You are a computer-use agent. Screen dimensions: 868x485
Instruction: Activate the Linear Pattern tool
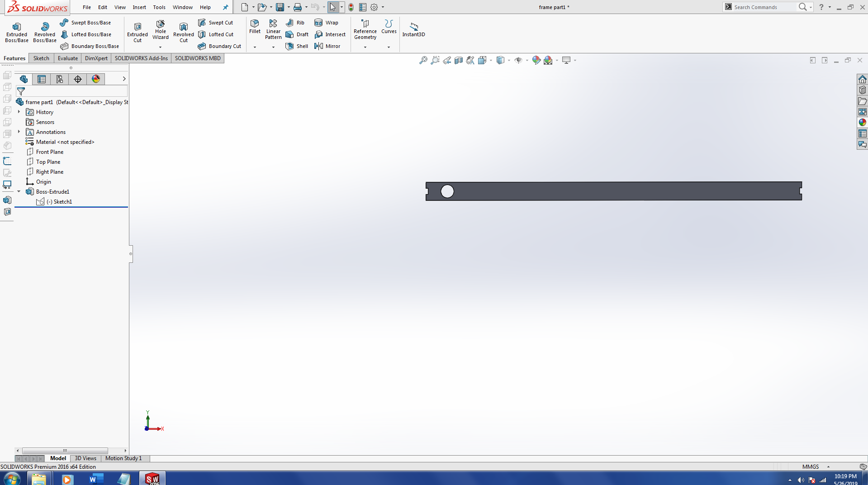273,30
